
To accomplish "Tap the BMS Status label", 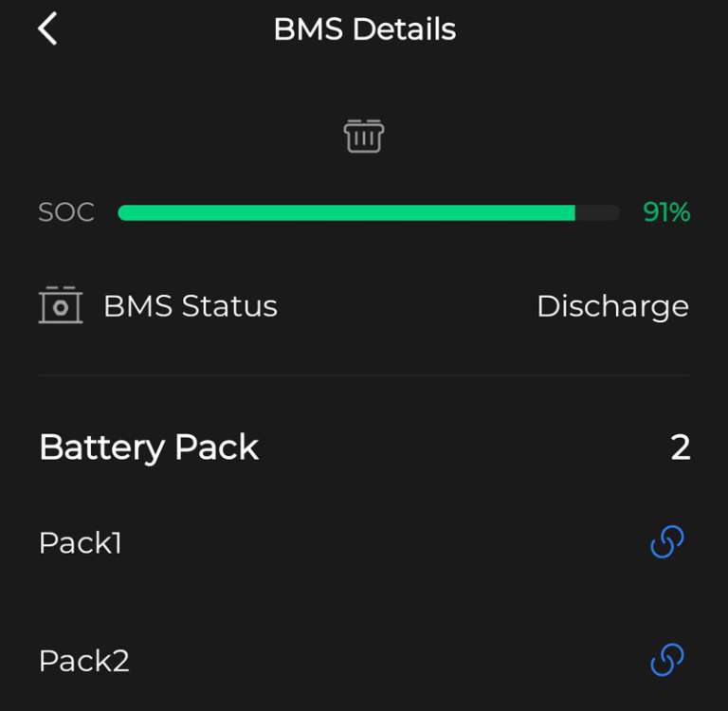I will pyautogui.click(x=190, y=306).
